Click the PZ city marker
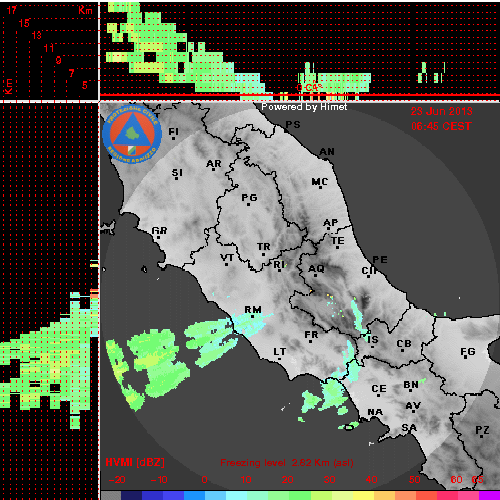This screenshot has height=500, width=500. (481, 436)
